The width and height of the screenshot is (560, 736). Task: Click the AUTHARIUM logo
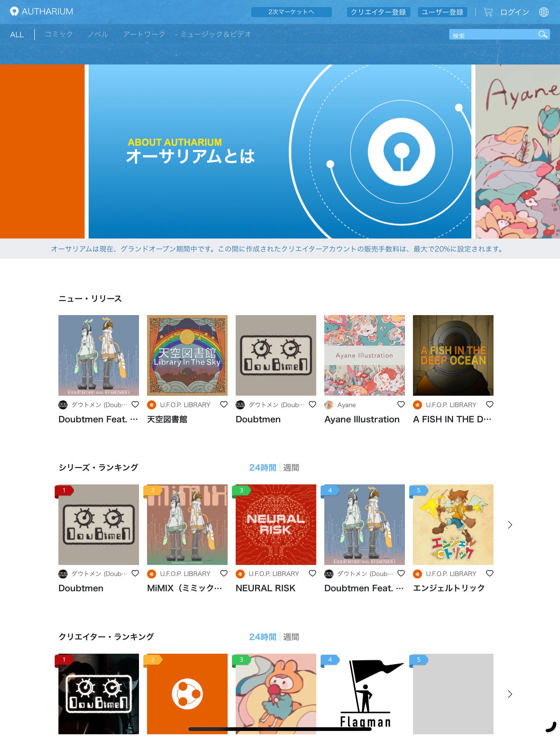coord(42,11)
